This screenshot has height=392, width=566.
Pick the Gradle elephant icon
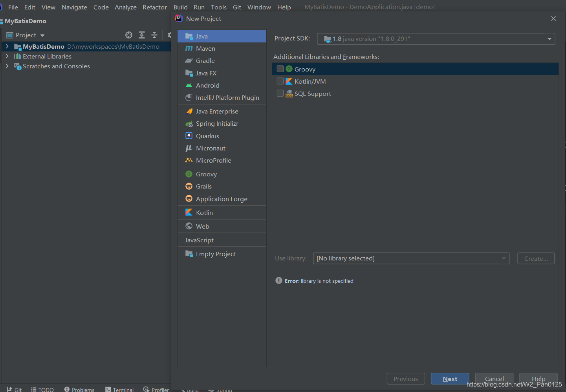189,60
